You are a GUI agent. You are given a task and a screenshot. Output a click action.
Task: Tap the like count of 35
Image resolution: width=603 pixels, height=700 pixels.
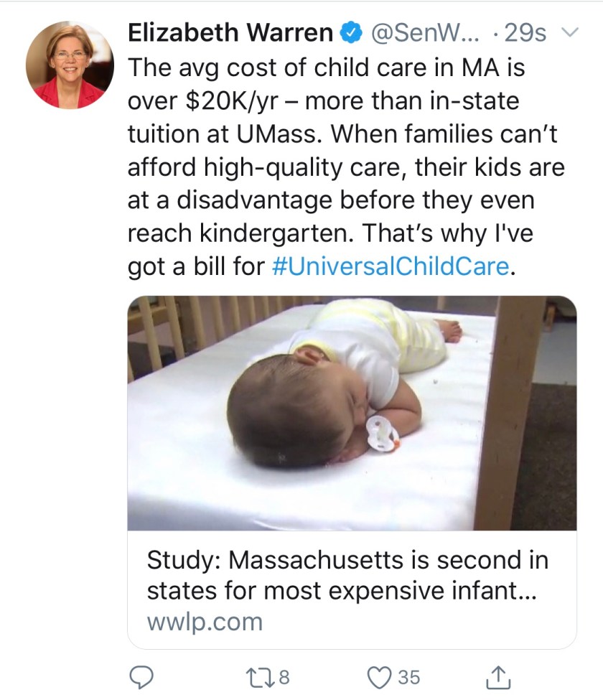408,676
